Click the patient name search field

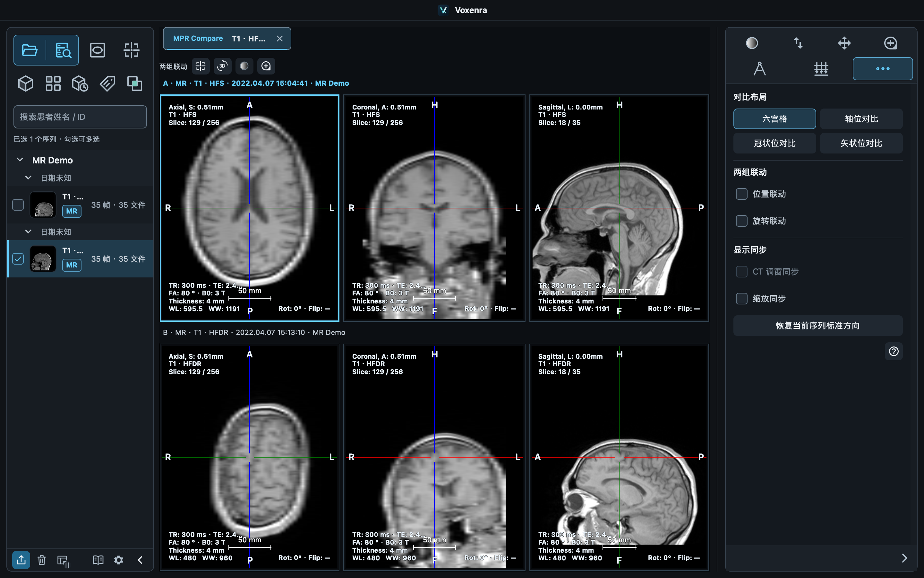point(80,117)
